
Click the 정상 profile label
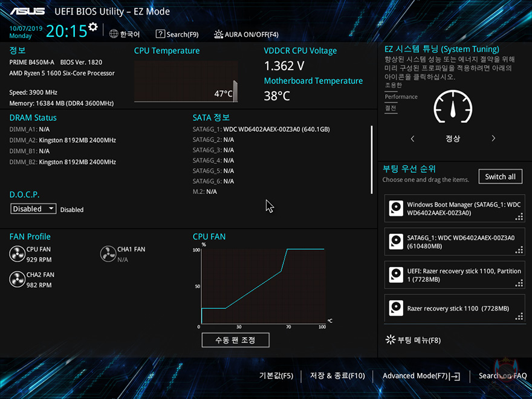click(x=453, y=138)
